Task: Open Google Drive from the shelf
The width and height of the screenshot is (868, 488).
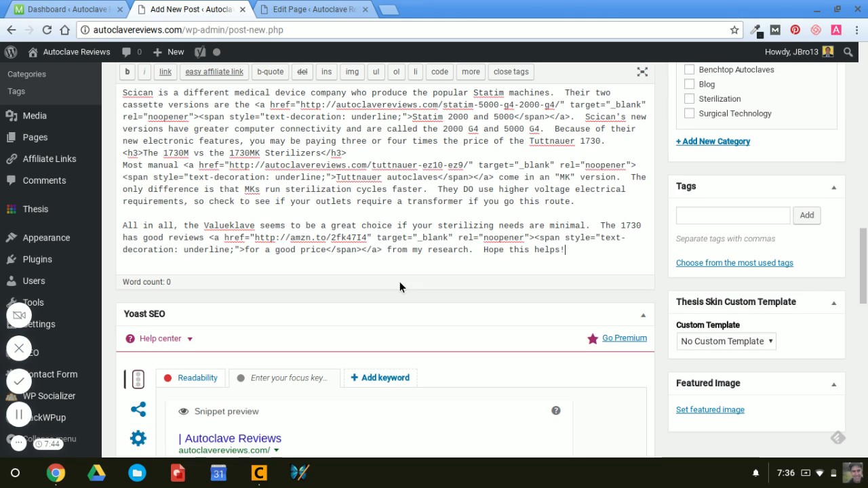Action: click(x=96, y=473)
